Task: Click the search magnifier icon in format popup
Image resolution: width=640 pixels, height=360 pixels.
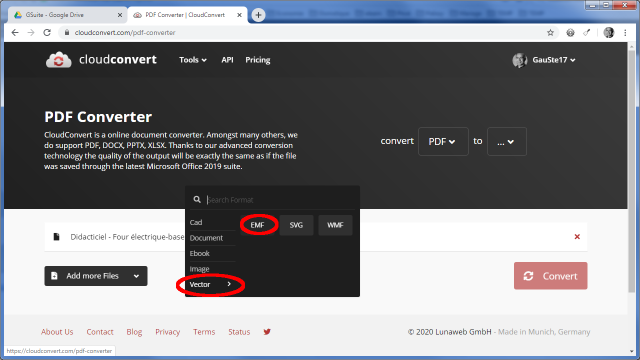Action: pos(197,200)
